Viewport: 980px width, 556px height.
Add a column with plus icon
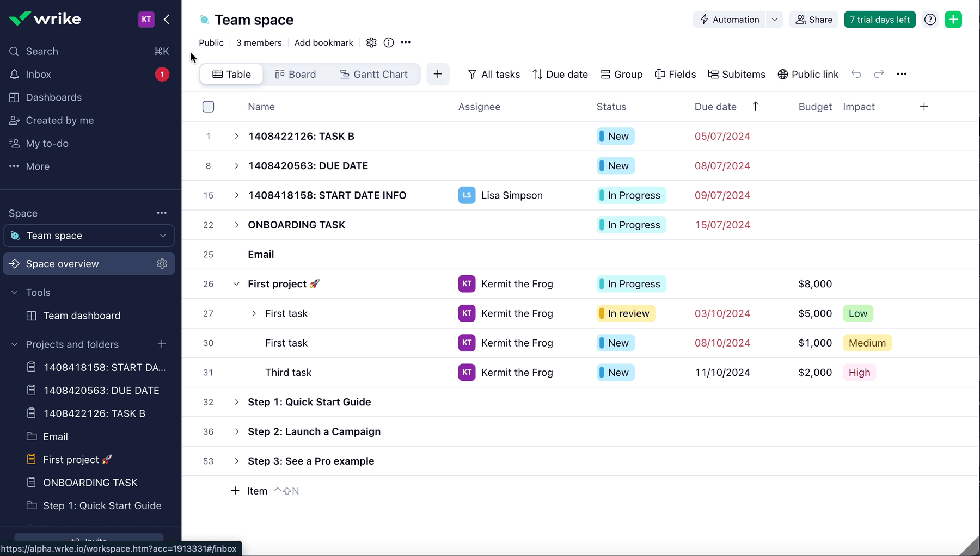pos(924,107)
